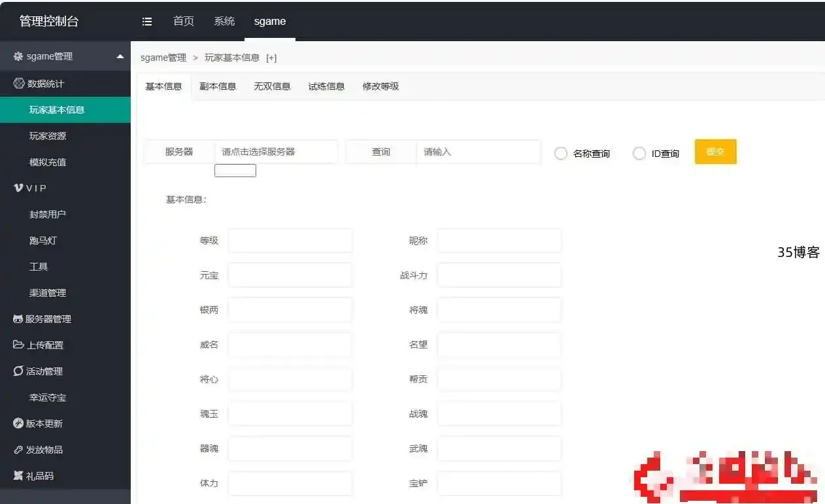Switch to the 基本信息 tab
Screen dimensions: 825x504
(163, 86)
